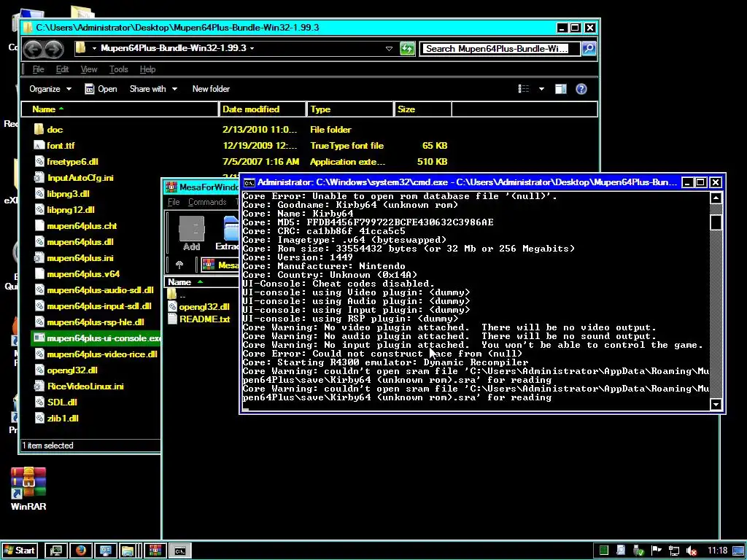This screenshot has height=560, width=747.
Task: Select SDL.dll file
Action: click(x=62, y=402)
